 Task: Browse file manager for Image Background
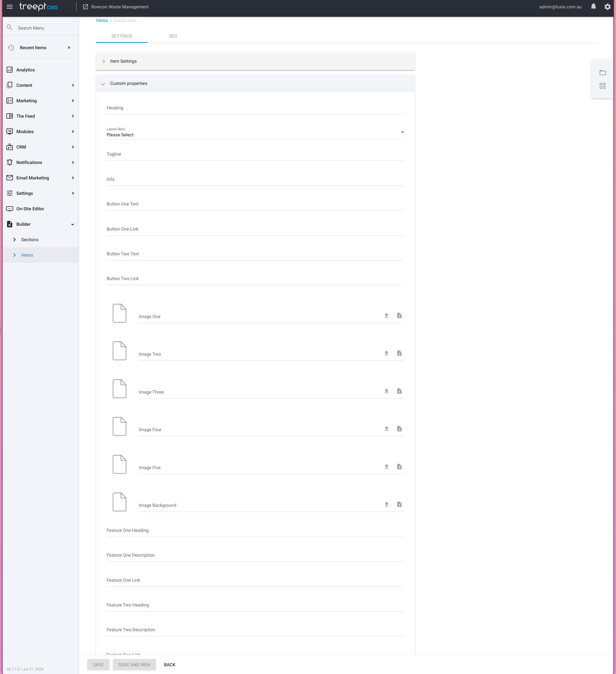(x=399, y=505)
